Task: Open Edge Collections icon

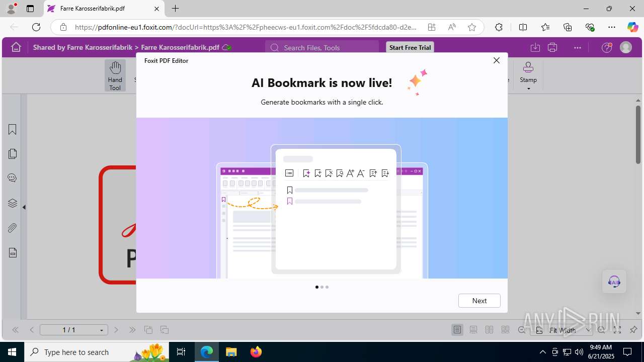Action: point(568,27)
